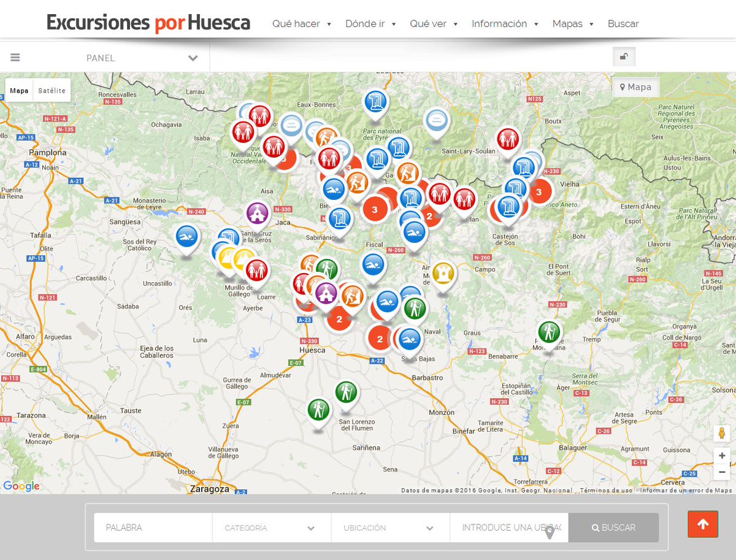This screenshot has height=560, width=736.
Task: Open the Información menu
Action: [x=505, y=24]
